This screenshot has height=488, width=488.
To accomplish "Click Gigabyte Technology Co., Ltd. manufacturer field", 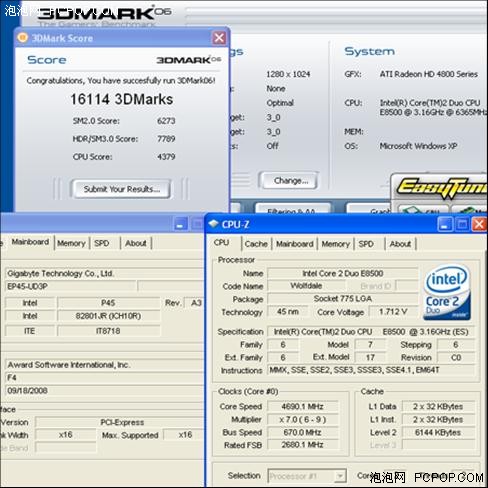I will coord(104,274).
